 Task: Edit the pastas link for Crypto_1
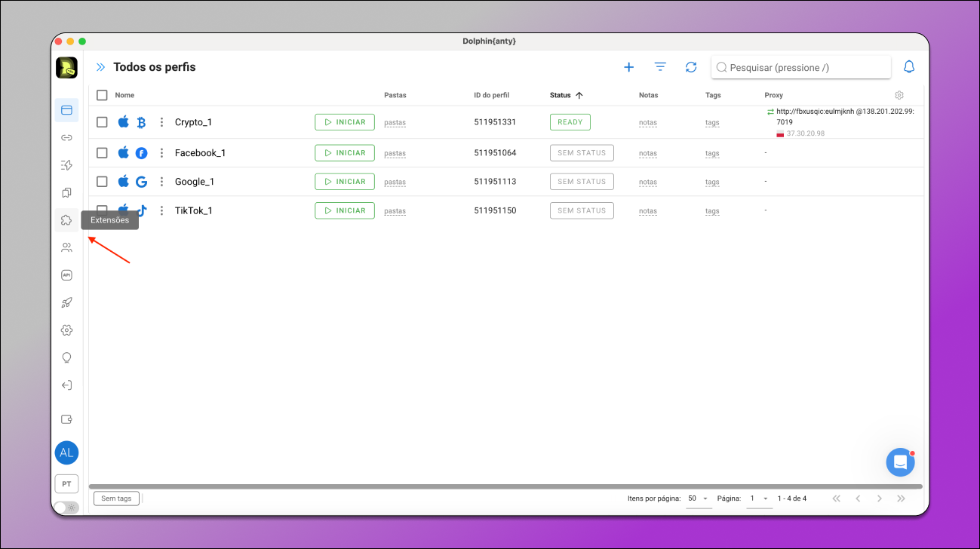coord(395,122)
